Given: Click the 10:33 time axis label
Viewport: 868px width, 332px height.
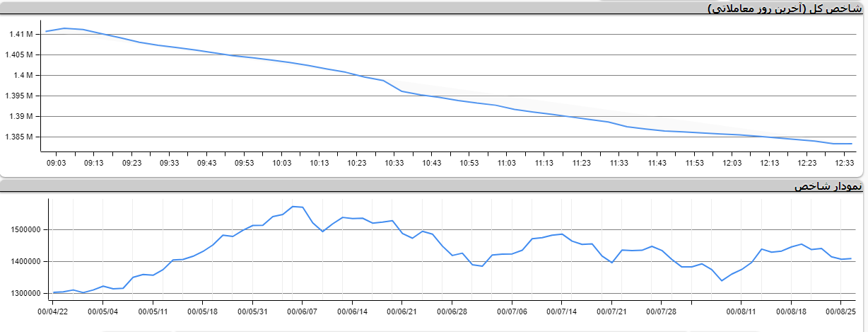Looking at the screenshot, I should coord(394,163).
